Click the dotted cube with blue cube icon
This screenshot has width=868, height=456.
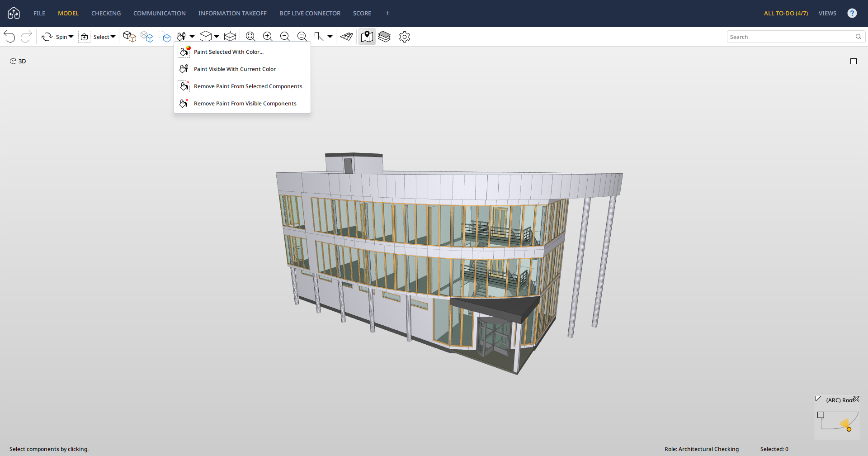tap(165, 37)
